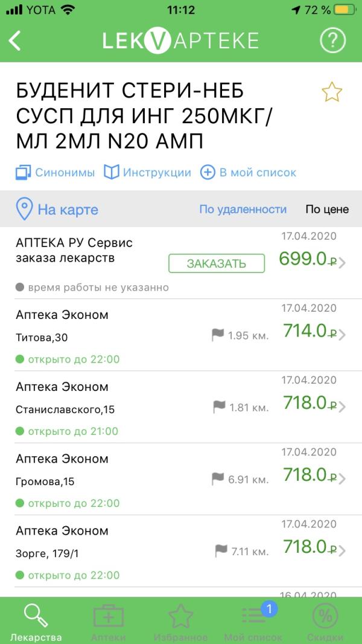Open Синонимы for this medicine
The width and height of the screenshot is (362, 644).
pyautogui.click(x=56, y=173)
